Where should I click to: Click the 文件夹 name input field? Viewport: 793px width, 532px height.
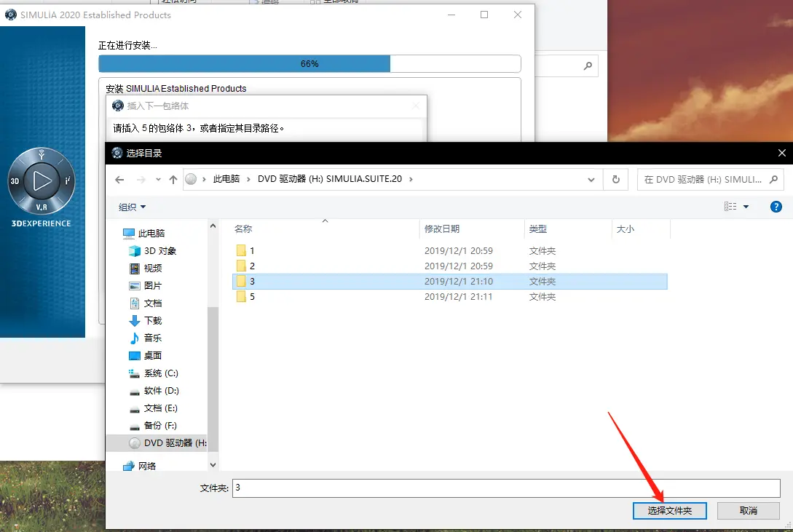[506, 488]
